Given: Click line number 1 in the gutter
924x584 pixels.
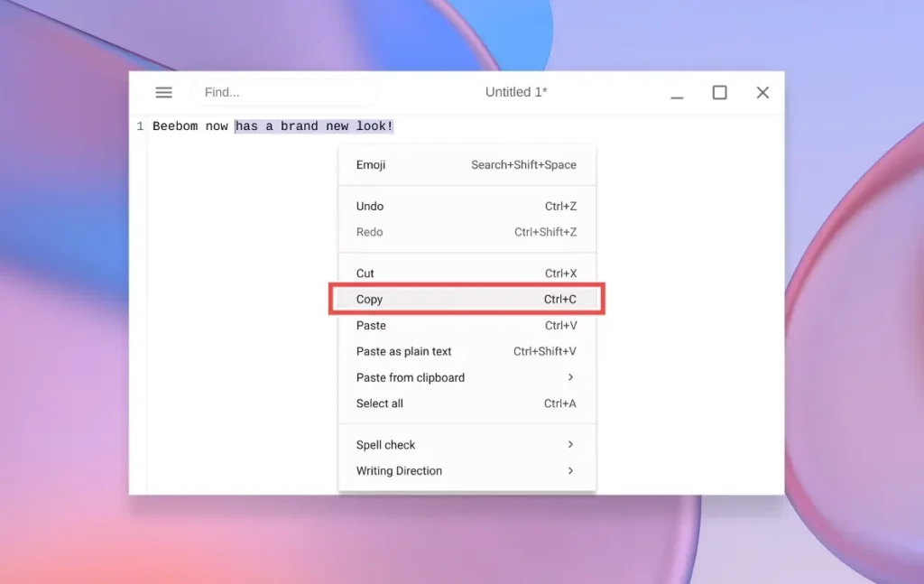Looking at the screenshot, I should (140, 126).
